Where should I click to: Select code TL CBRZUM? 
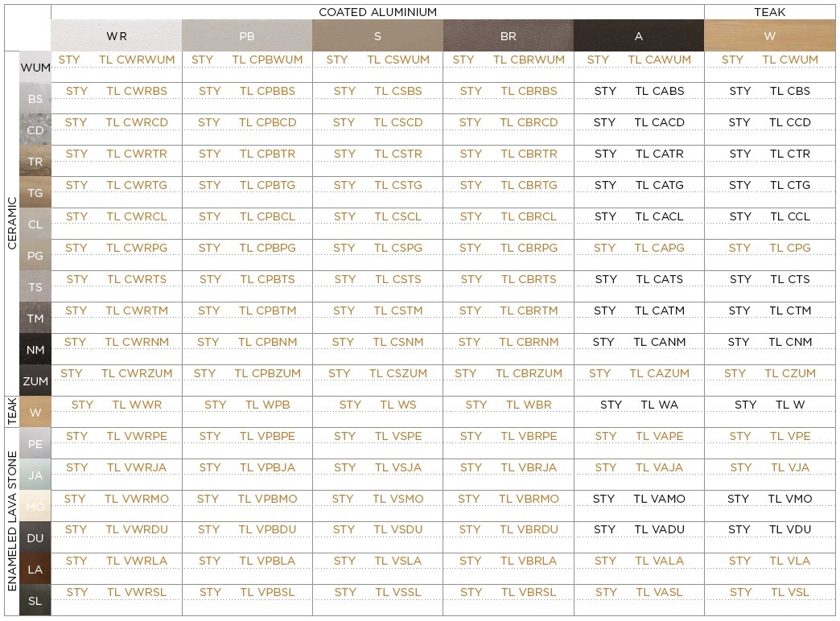(x=529, y=373)
